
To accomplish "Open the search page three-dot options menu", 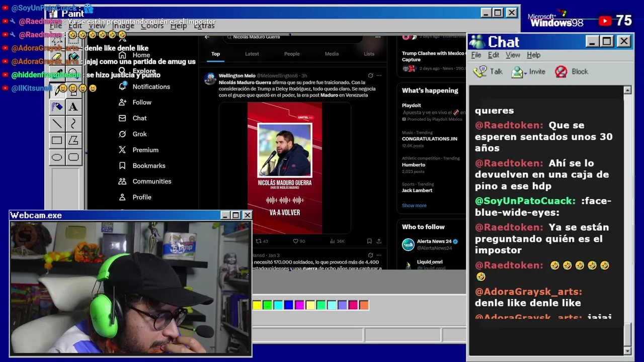I will click(378, 37).
